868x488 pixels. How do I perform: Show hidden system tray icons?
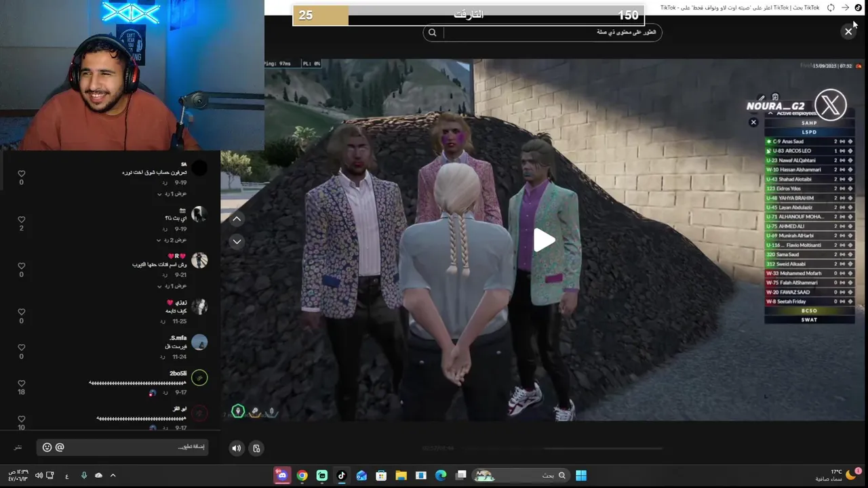(x=113, y=476)
